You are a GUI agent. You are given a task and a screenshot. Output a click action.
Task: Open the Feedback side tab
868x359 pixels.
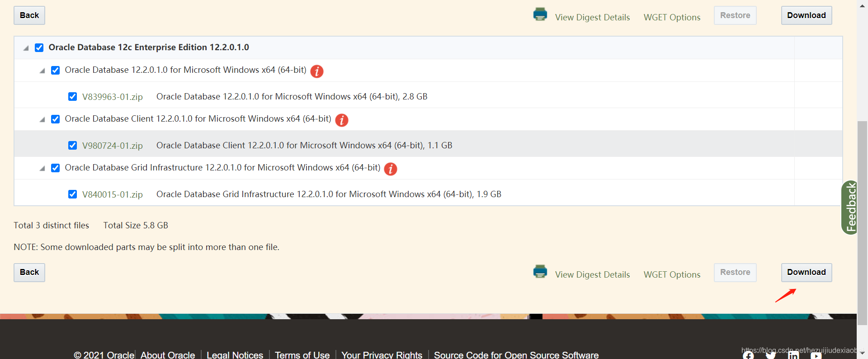pos(849,208)
